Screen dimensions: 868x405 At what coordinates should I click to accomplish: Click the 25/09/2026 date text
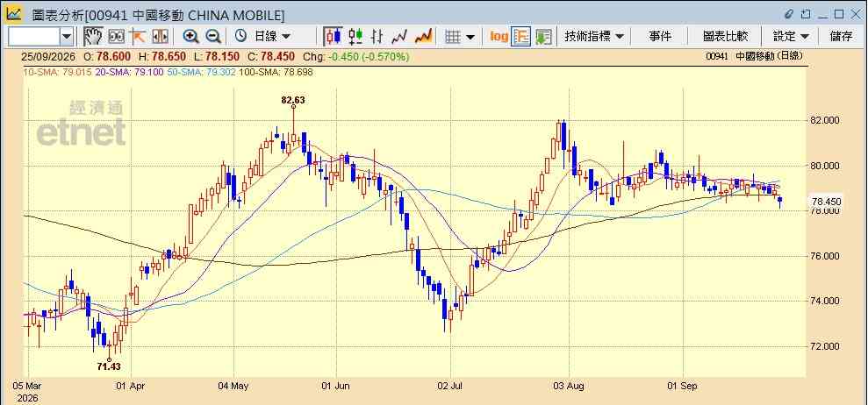tap(47, 56)
